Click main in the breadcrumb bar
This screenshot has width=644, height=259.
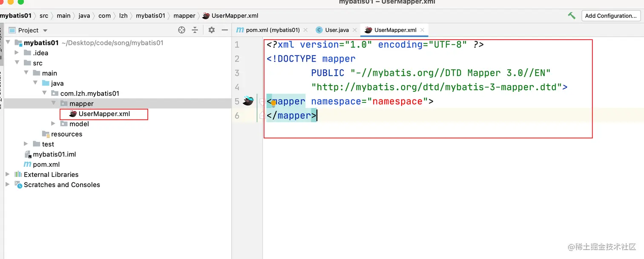[x=63, y=16]
